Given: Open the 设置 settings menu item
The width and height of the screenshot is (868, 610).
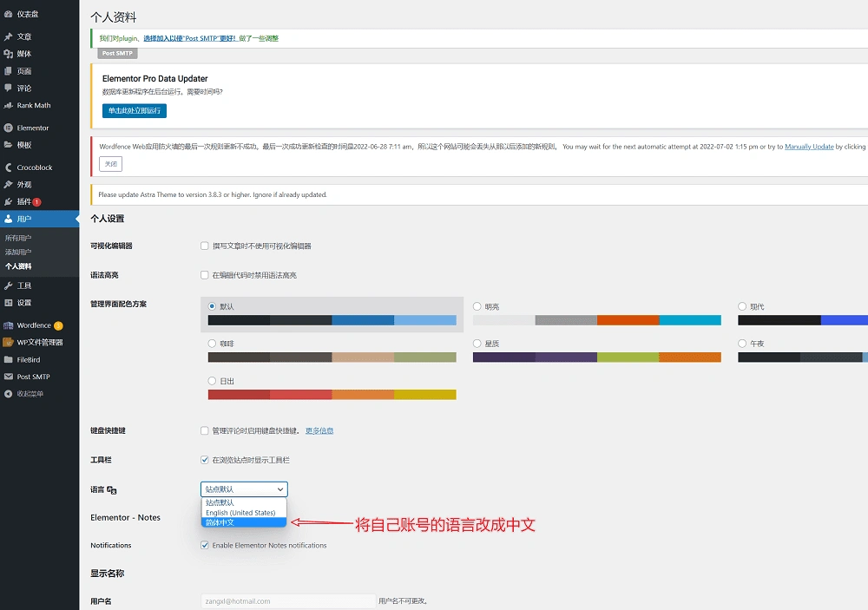Looking at the screenshot, I should pyautogui.click(x=24, y=303).
